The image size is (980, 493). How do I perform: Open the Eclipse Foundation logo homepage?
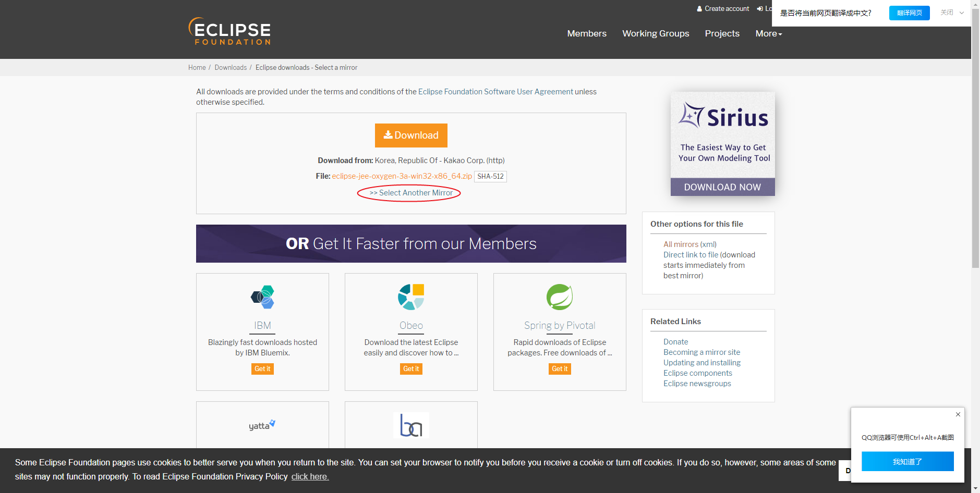tap(229, 31)
